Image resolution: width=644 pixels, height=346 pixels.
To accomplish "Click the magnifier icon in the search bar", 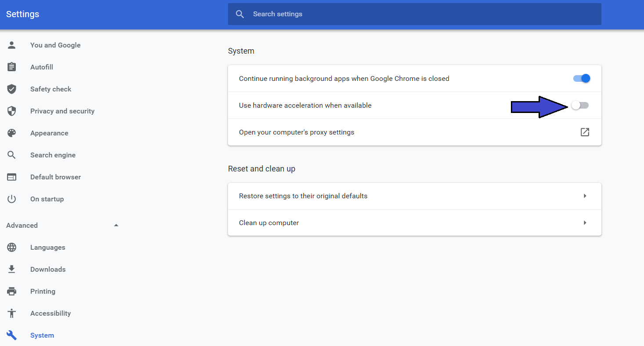I will coord(240,14).
